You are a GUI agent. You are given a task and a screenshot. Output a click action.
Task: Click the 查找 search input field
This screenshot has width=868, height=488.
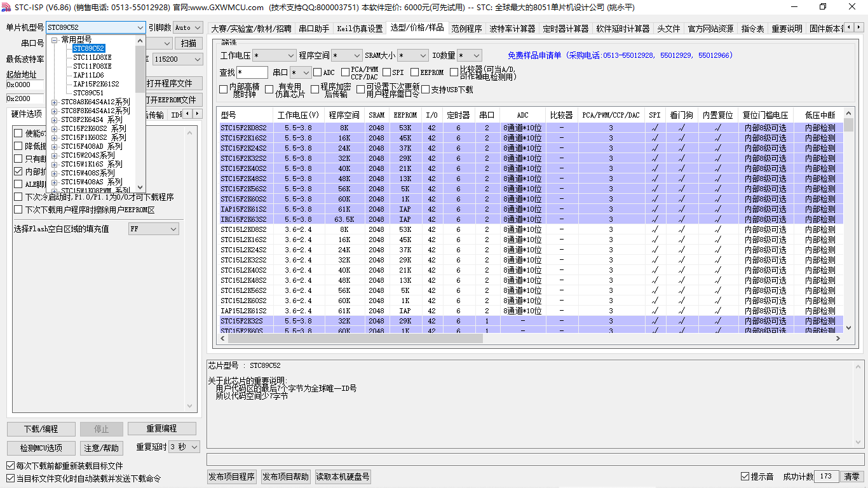pos(252,72)
